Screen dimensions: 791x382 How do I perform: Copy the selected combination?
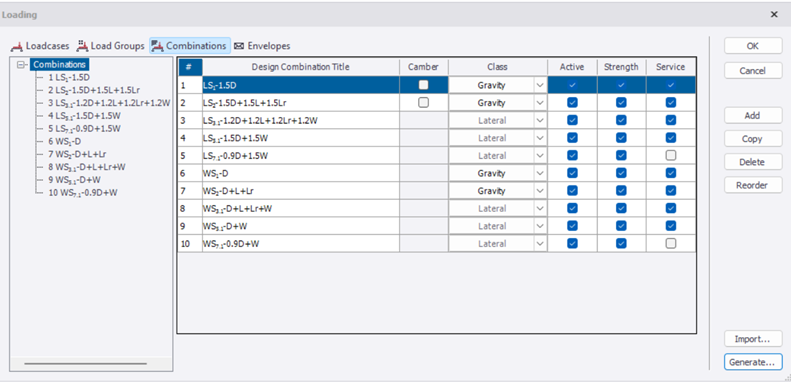tap(753, 139)
